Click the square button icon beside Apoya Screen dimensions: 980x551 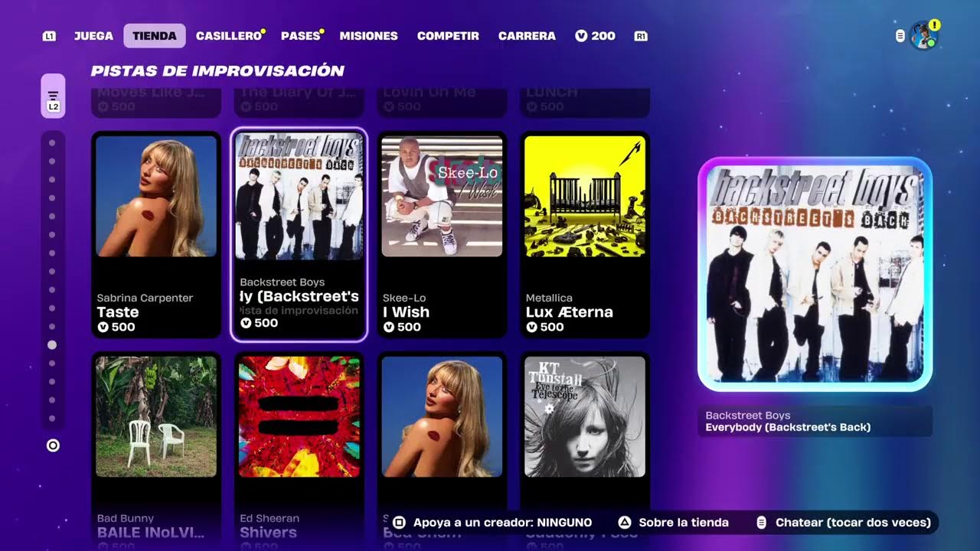pos(399,523)
